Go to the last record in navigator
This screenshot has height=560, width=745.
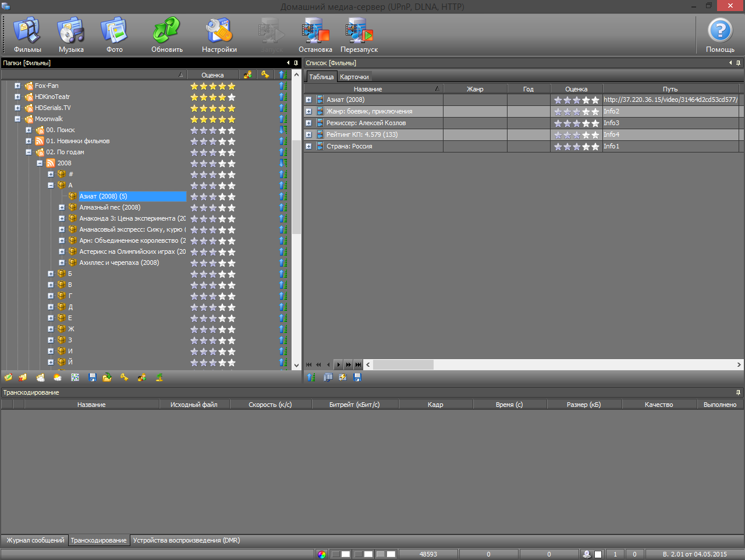(x=358, y=364)
